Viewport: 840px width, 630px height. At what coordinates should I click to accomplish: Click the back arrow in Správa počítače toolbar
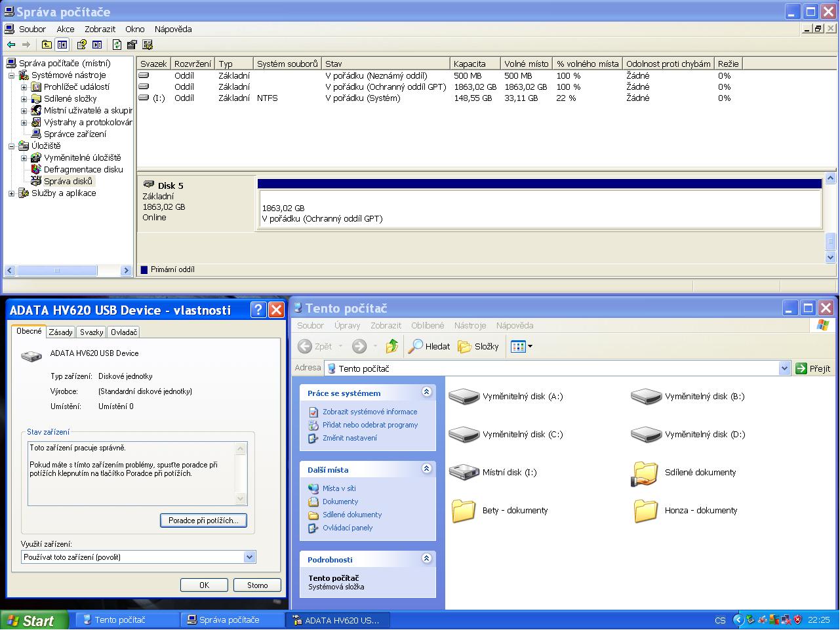coord(11,45)
